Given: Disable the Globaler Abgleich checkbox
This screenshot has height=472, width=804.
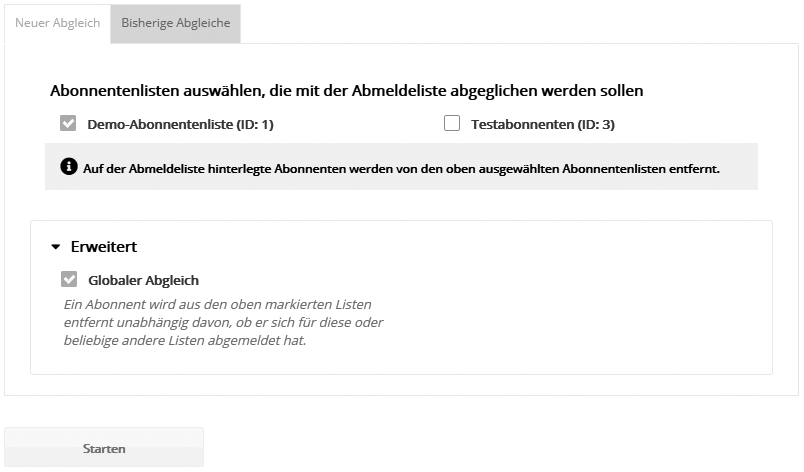Looking at the screenshot, I should point(68,280).
